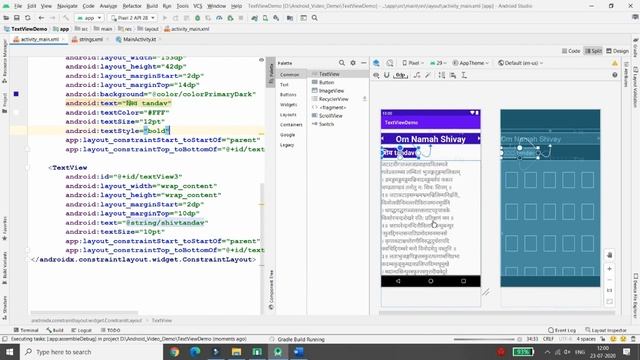640x360 pixels.
Task: Click the Guidelines tool icon
Action: click(464, 75)
